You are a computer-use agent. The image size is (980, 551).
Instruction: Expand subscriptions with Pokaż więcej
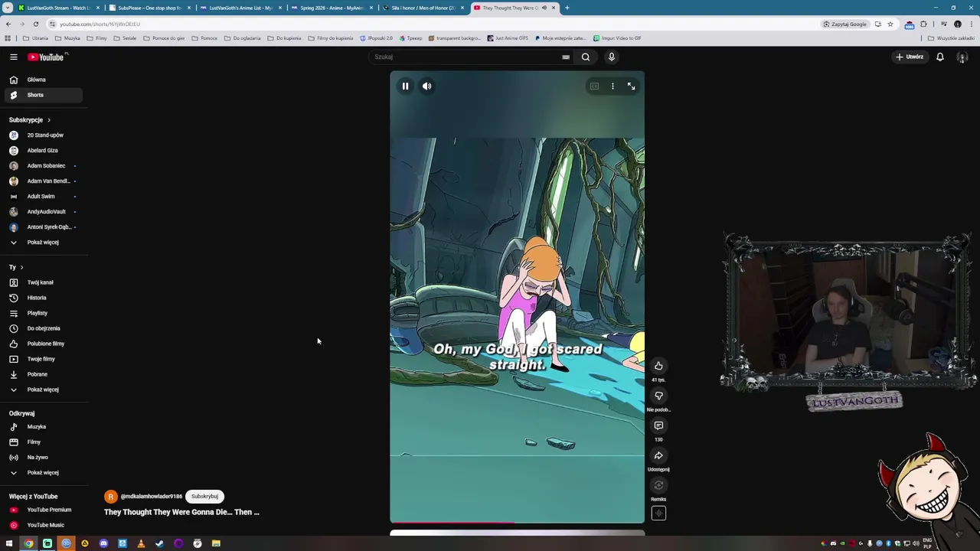(42, 243)
